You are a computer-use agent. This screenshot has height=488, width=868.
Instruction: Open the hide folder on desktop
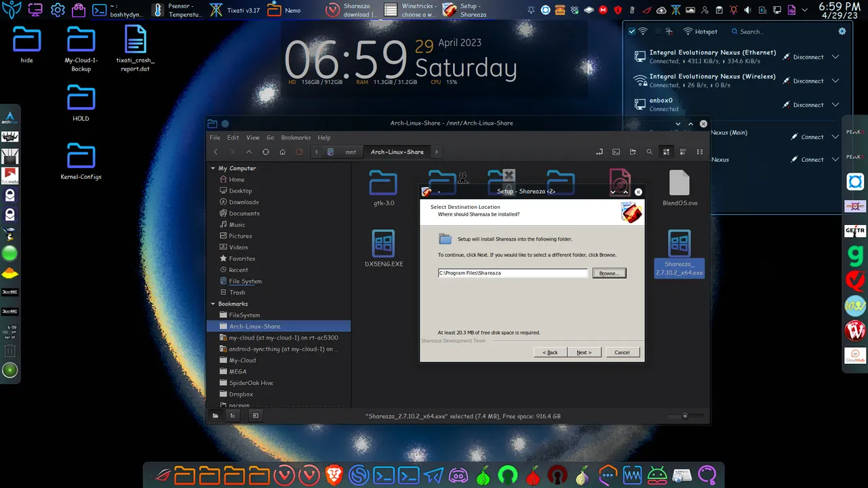tap(26, 45)
